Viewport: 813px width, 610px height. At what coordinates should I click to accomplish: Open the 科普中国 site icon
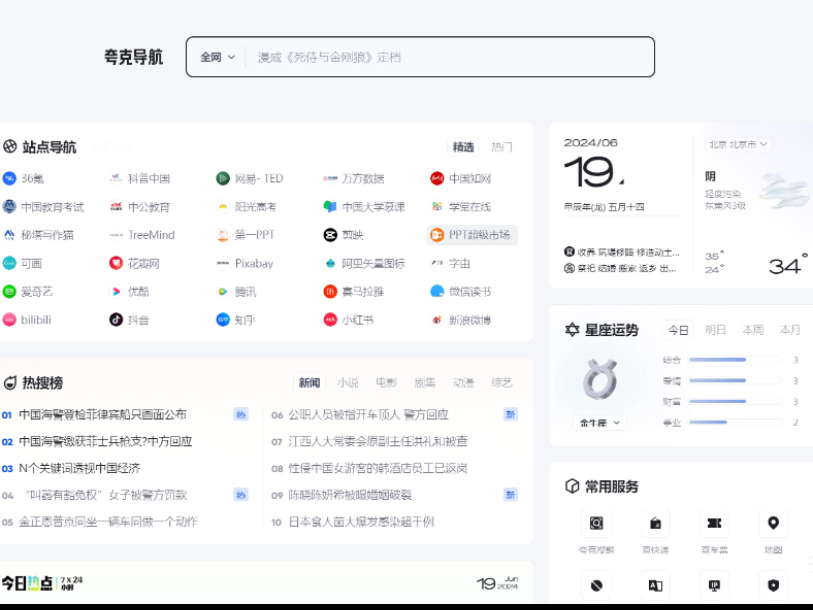(x=116, y=178)
